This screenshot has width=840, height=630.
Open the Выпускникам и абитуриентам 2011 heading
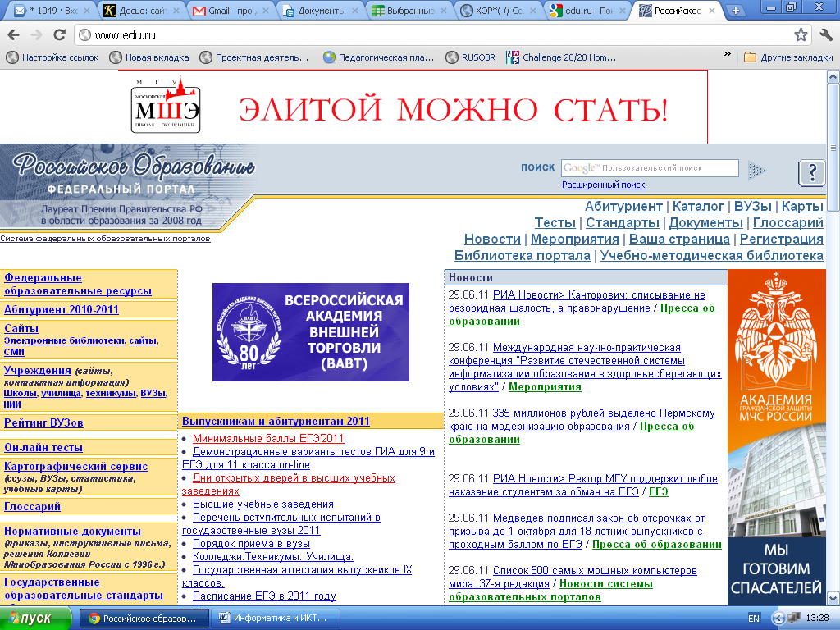coord(276,421)
